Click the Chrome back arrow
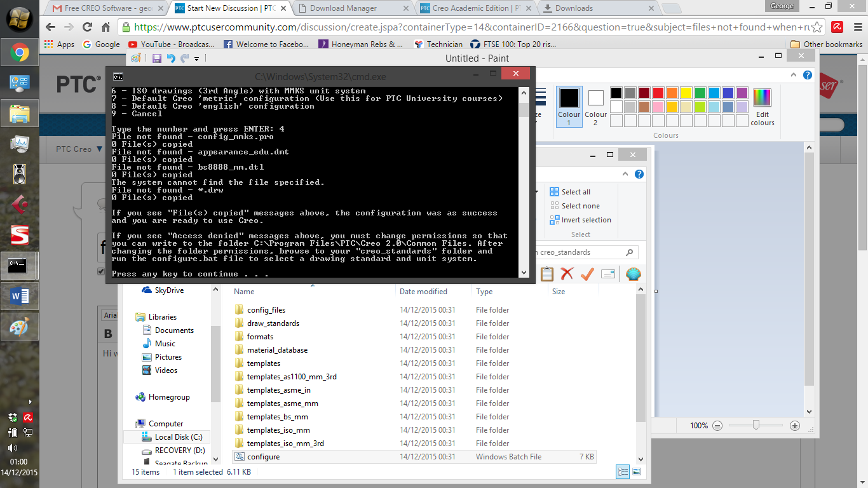The height and width of the screenshot is (488, 868). click(51, 27)
